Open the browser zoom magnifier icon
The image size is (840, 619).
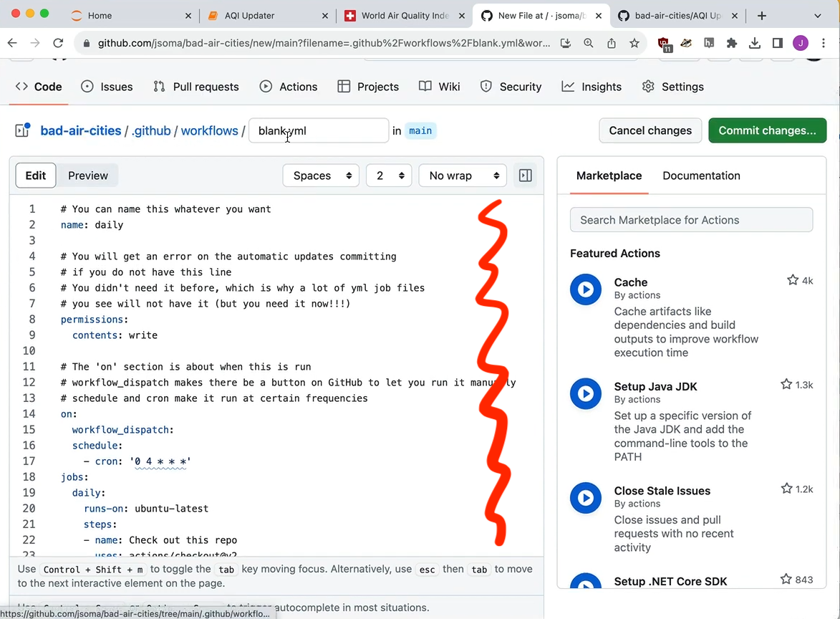pyautogui.click(x=588, y=44)
